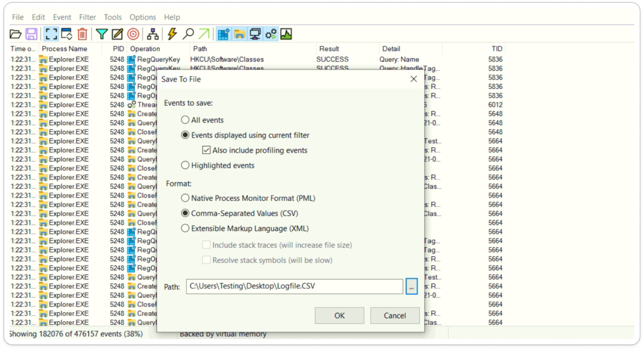
Task: Select Extensible Markup Language (XML) format
Action: pos(185,228)
